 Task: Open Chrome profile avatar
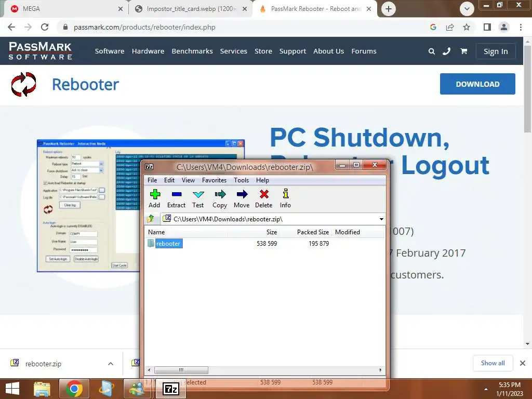(504, 27)
